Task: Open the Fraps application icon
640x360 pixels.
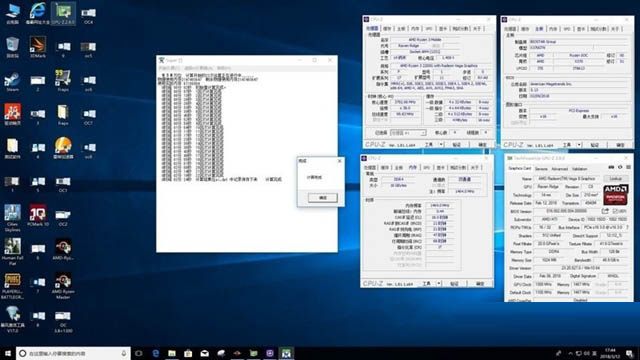Action: click(63, 80)
